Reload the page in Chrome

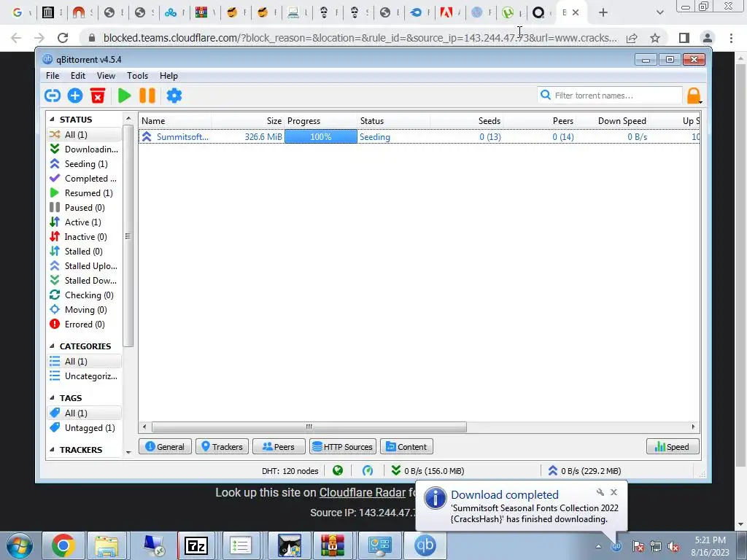pos(63,38)
